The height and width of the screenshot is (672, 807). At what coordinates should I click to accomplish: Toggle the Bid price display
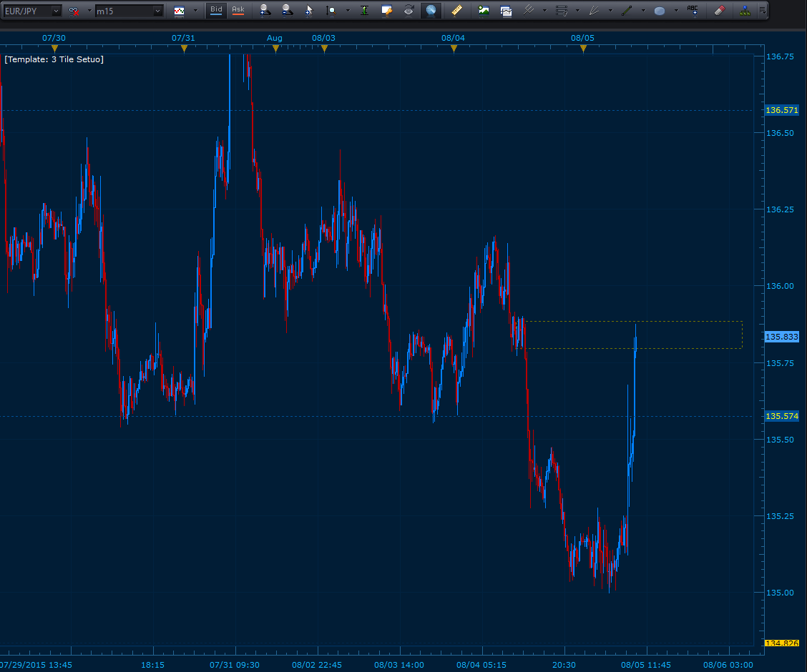point(215,10)
